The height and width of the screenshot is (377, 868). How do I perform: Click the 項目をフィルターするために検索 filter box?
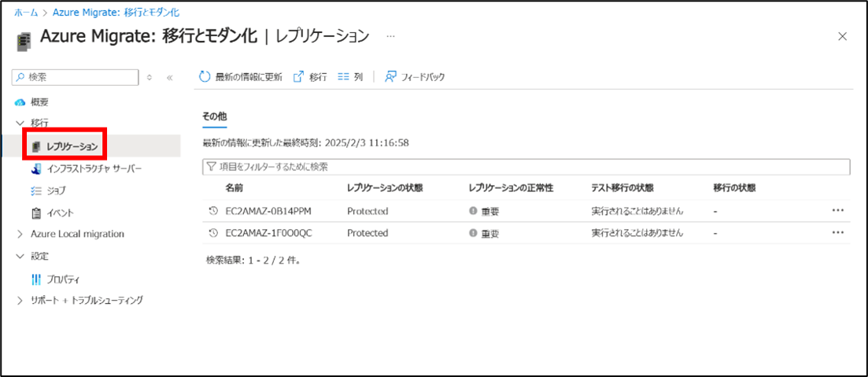pyautogui.click(x=526, y=166)
